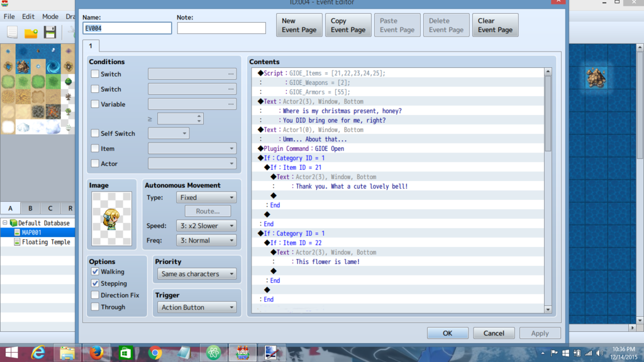Switch to tileset tab B
The width and height of the screenshot is (644, 362).
(30, 209)
